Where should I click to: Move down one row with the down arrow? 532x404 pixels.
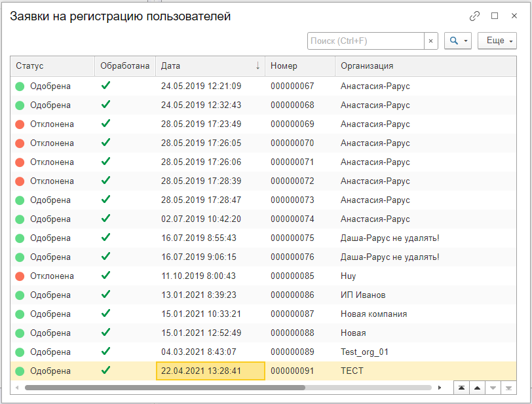[x=493, y=388]
